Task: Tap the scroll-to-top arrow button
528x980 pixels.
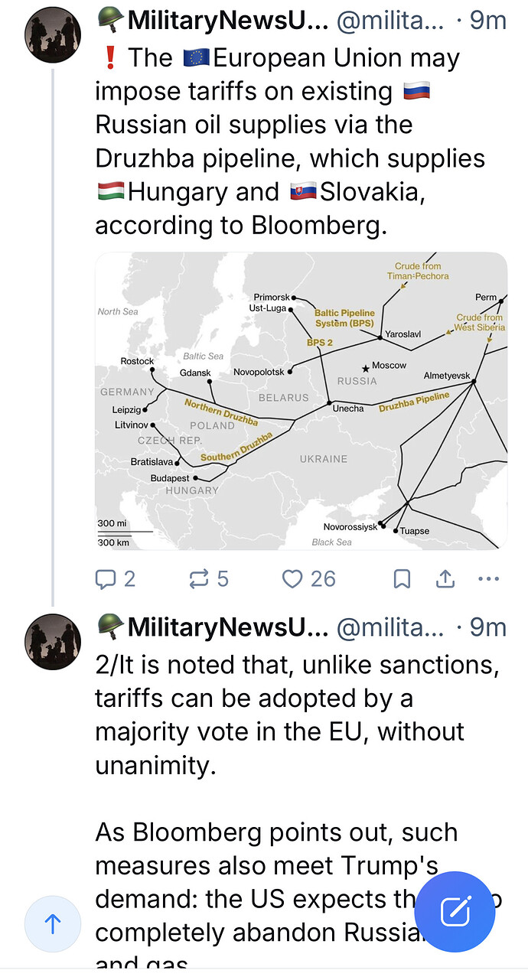Action: tap(53, 924)
